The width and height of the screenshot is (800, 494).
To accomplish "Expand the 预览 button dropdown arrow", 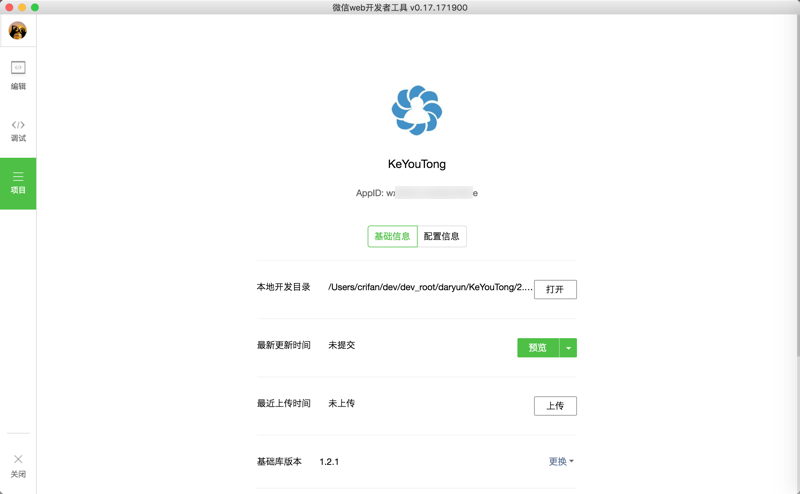I will point(568,348).
